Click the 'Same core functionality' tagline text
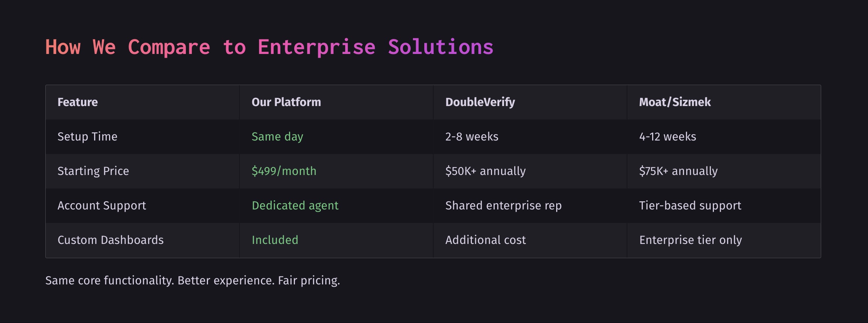 [192, 281]
